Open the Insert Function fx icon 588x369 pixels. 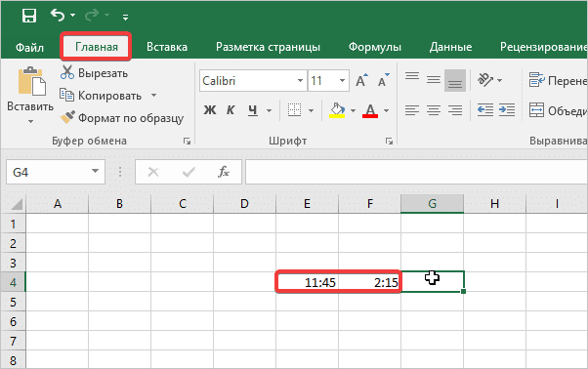224,172
